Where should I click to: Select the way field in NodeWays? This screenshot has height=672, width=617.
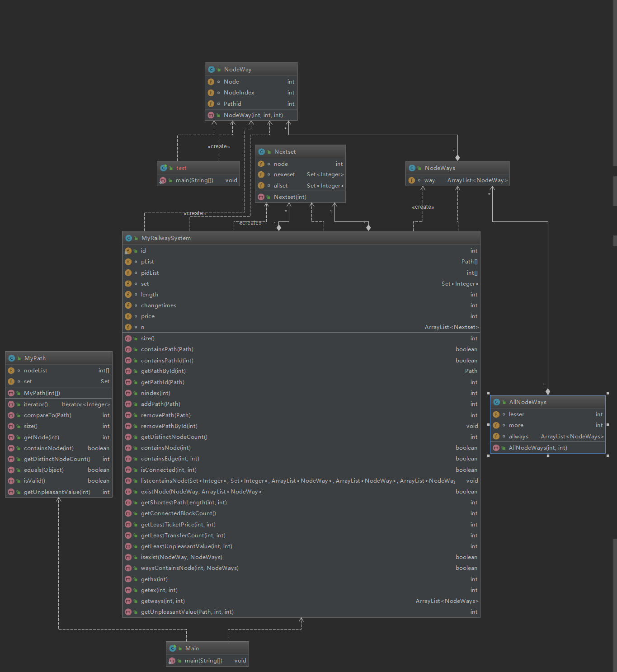click(x=429, y=180)
